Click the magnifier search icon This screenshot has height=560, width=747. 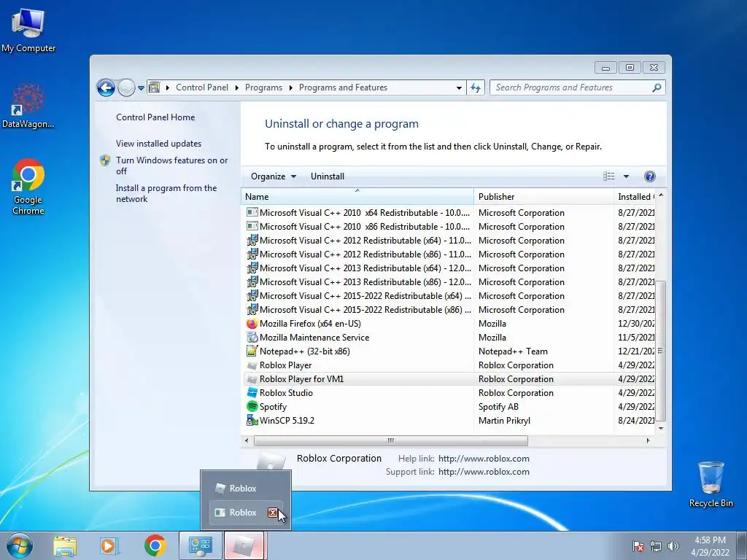pos(657,87)
